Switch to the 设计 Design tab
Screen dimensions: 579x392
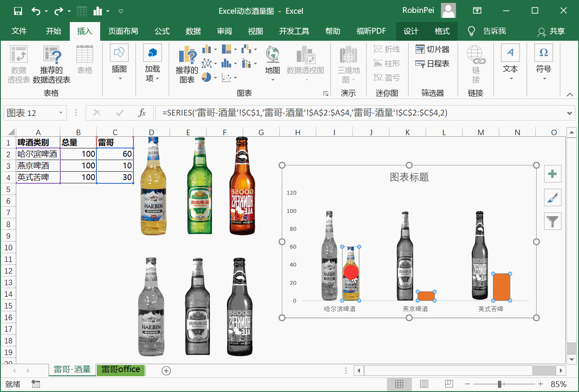click(411, 31)
